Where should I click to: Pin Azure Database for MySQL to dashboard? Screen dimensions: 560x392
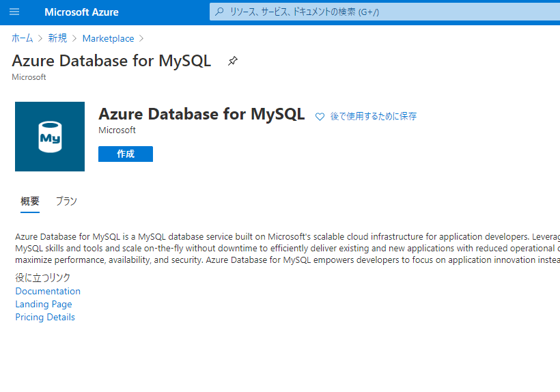point(233,61)
